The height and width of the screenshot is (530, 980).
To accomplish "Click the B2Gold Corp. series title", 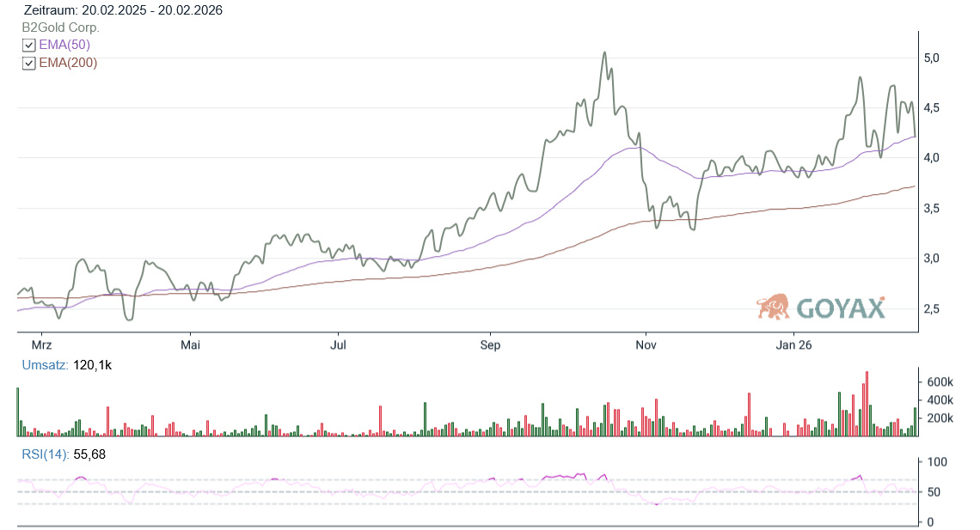I will click(61, 27).
